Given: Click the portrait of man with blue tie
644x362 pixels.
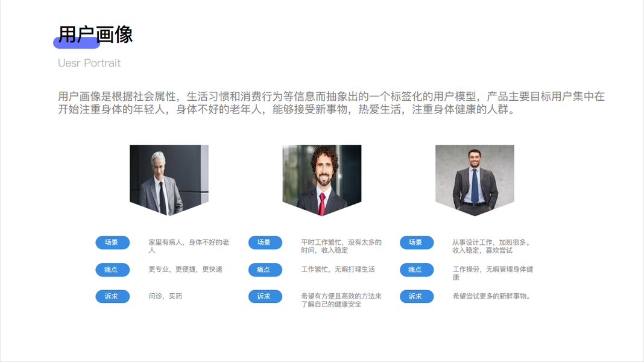Looking at the screenshot, I should [475, 180].
